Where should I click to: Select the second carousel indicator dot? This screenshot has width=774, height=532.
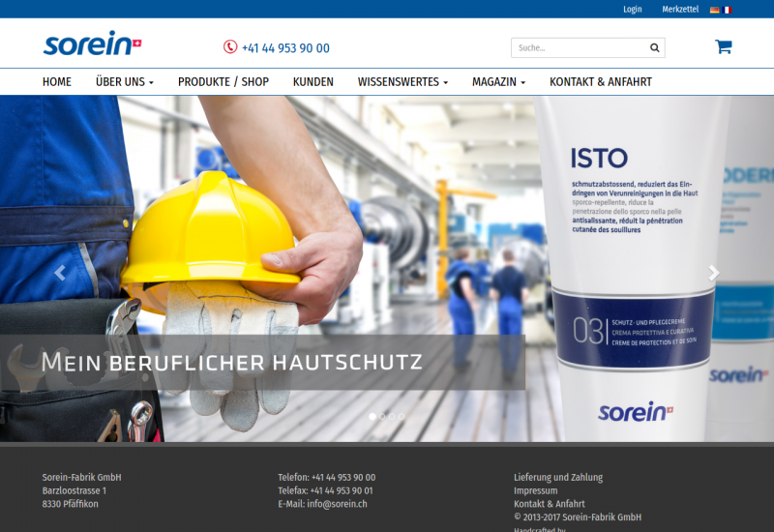click(x=382, y=416)
